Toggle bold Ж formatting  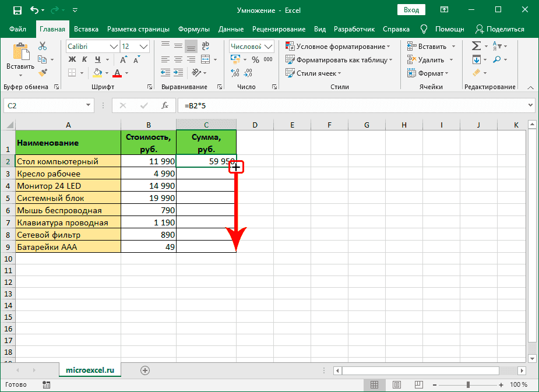click(72, 59)
